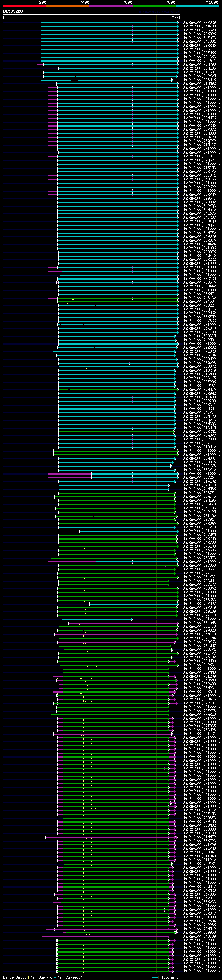This screenshot has width=222, height=980.
Task: Select the UniRef100_C1E6H7 label
Action: point(199,72)
